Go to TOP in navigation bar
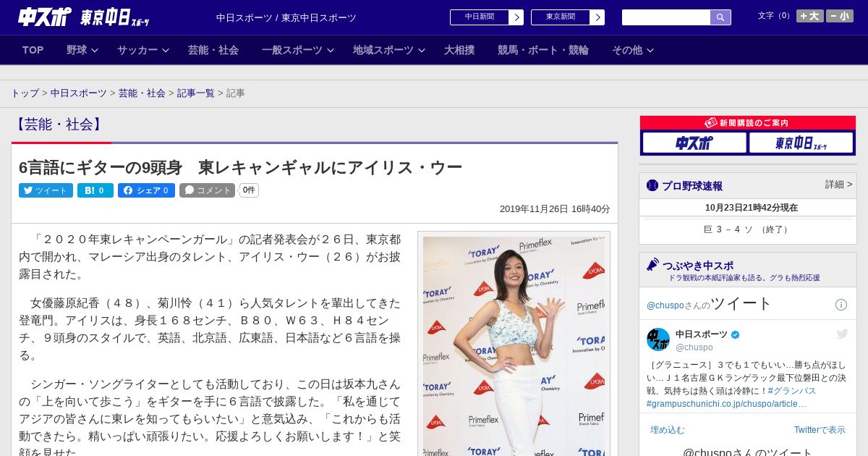 [x=33, y=50]
